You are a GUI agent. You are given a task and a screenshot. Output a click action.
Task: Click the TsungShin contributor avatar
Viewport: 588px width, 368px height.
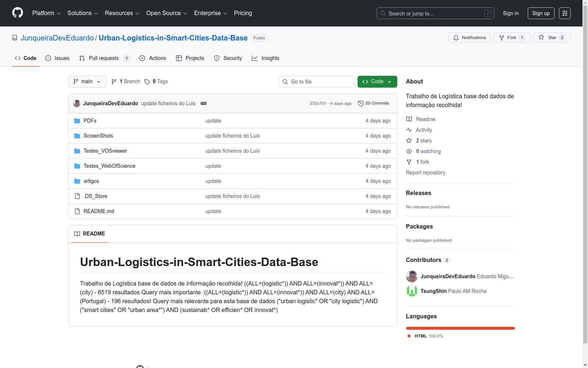412,291
